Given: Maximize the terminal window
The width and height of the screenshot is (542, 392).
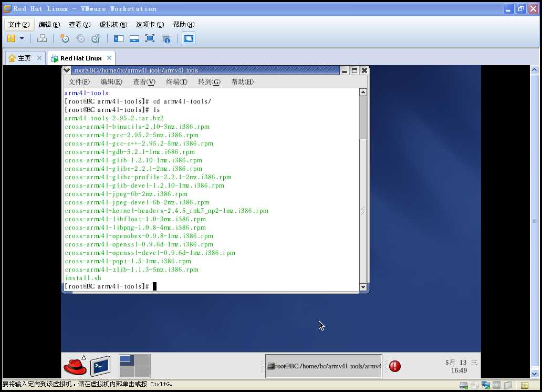Looking at the screenshot, I should [355, 70].
